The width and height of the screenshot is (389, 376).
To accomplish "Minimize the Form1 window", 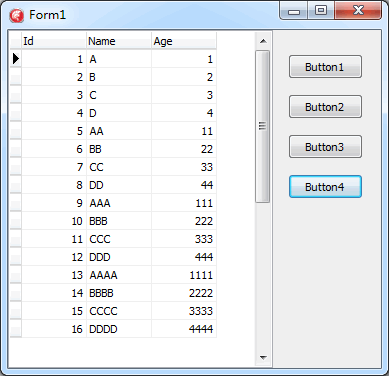I will coord(294,11).
